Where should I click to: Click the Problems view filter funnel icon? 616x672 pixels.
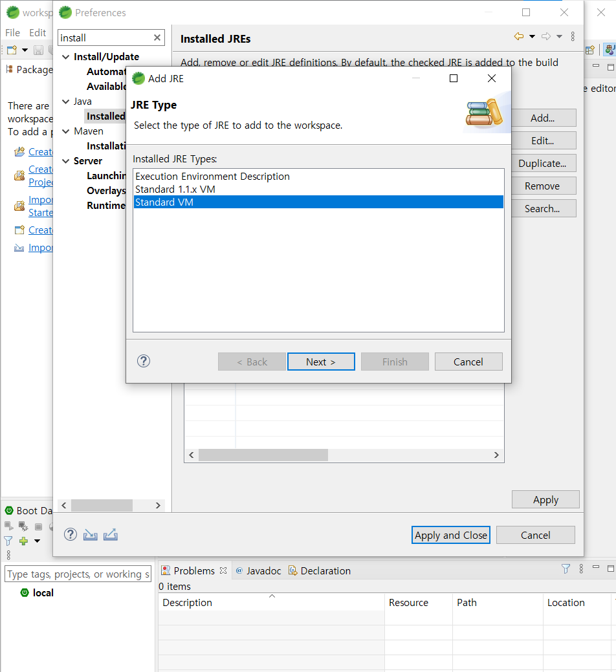coord(566,569)
